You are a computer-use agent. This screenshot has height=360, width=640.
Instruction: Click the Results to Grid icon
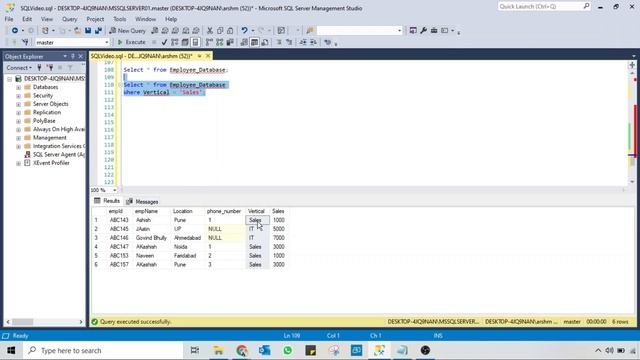[254, 42]
